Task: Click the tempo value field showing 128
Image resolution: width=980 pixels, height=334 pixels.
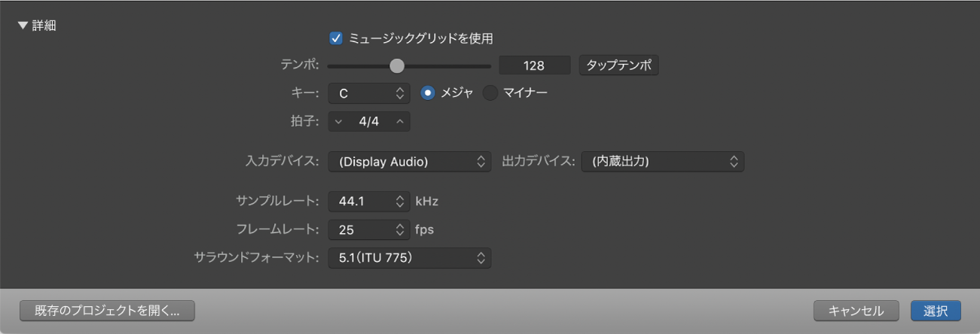Action: coord(534,65)
